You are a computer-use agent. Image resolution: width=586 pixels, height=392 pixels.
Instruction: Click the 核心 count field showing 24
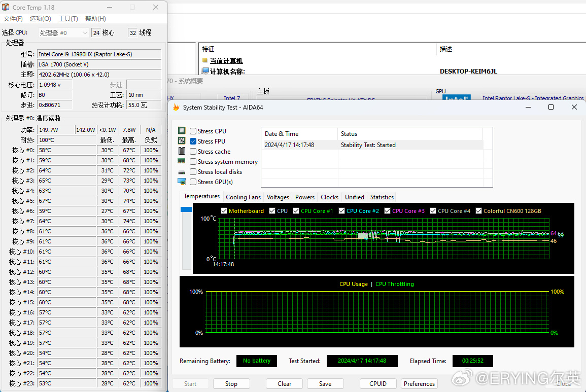96,32
